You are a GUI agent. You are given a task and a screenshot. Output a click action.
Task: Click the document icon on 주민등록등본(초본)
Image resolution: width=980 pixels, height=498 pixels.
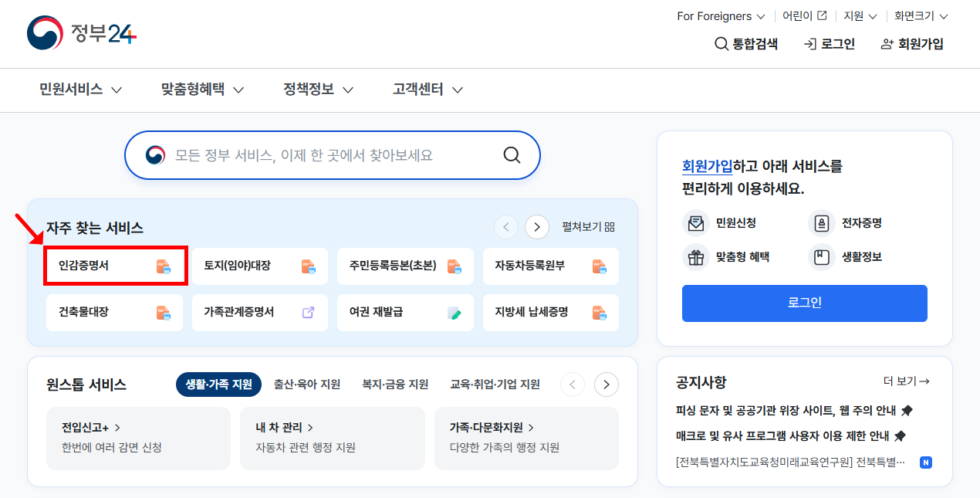pyautogui.click(x=454, y=267)
